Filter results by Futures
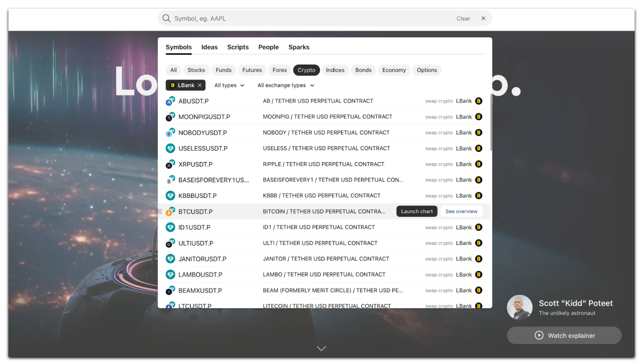Viewport: 642px width, 364px height. [x=252, y=70]
